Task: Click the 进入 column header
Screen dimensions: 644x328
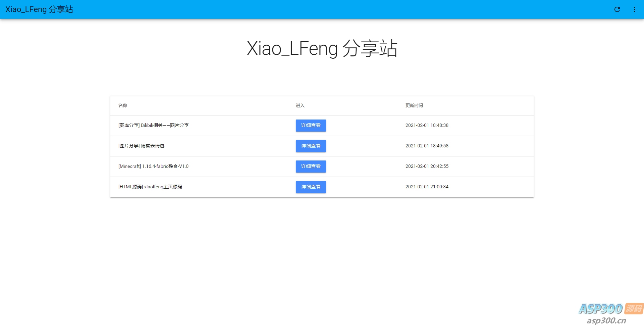Action: point(300,105)
